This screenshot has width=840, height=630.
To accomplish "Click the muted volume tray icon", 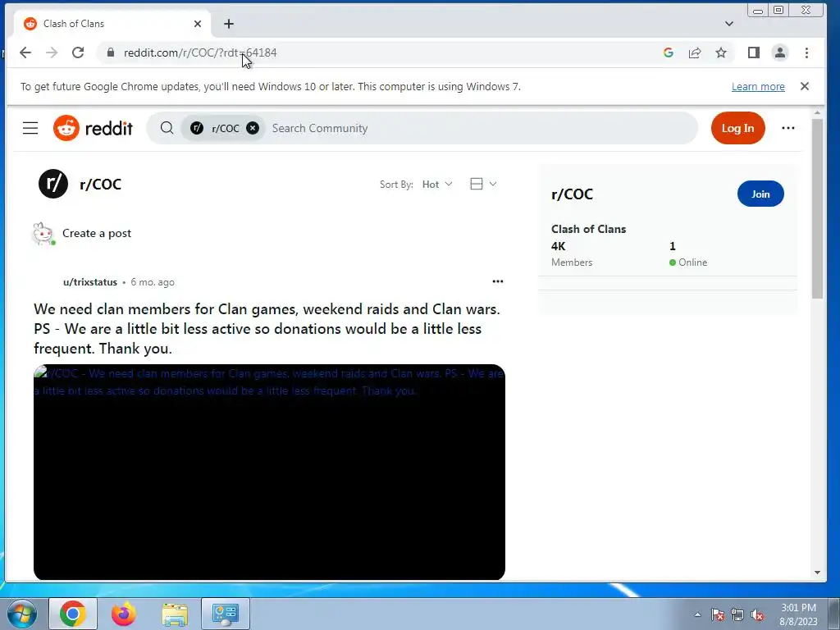I will (757, 614).
